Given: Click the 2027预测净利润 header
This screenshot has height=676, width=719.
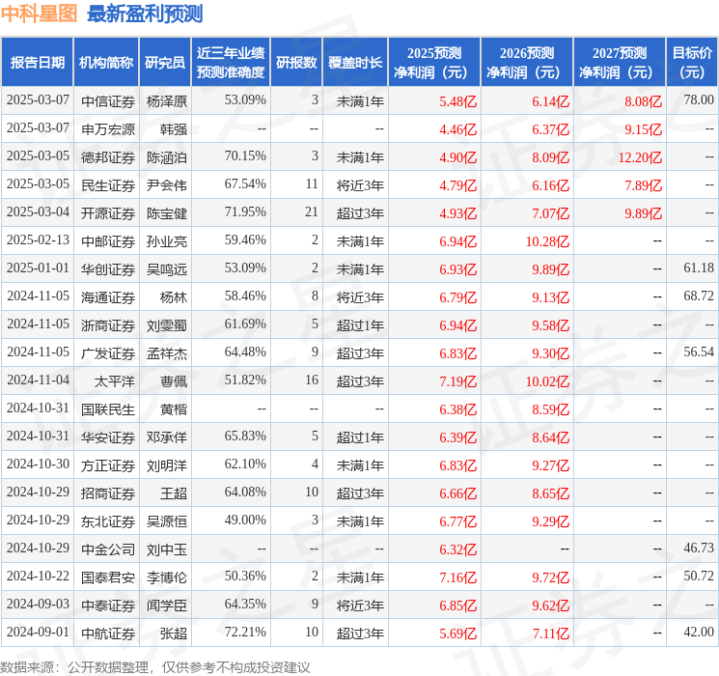Looking at the screenshot, I should click(619, 62).
